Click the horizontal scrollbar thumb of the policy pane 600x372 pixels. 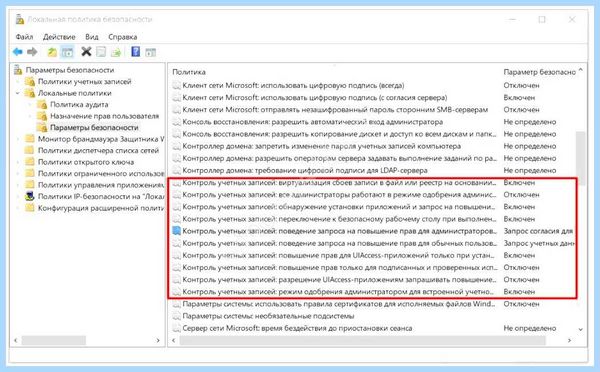362,340
